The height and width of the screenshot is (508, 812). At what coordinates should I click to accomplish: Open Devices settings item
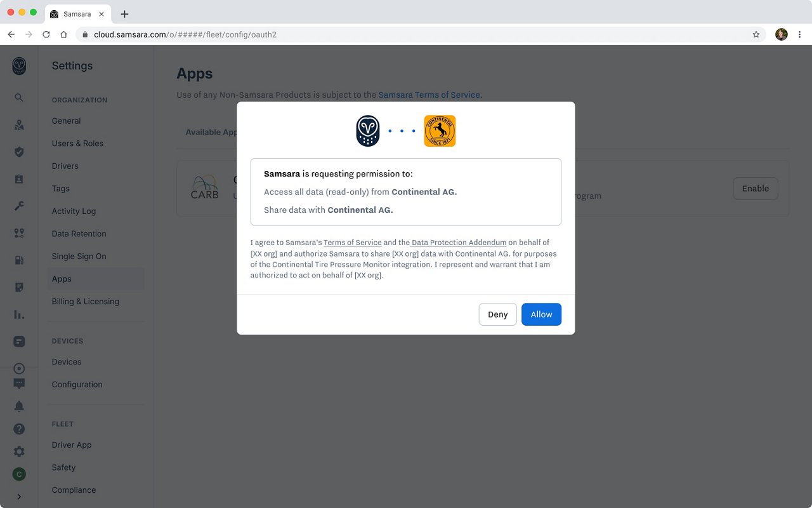tap(67, 362)
